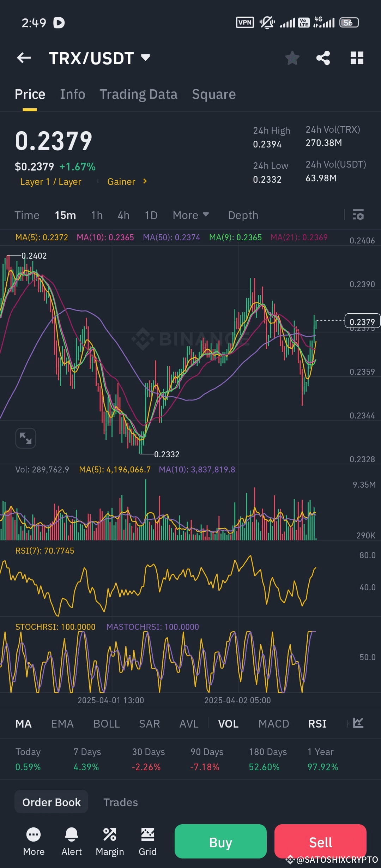Image resolution: width=381 pixels, height=868 pixels.
Task: Tap the red Sell button
Action: (320, 841)
